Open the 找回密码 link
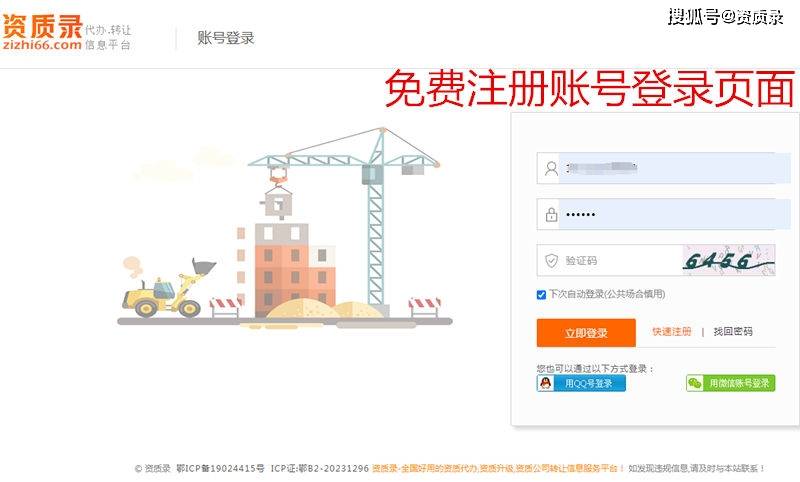 pyautogui.click(x=733, y=332)
